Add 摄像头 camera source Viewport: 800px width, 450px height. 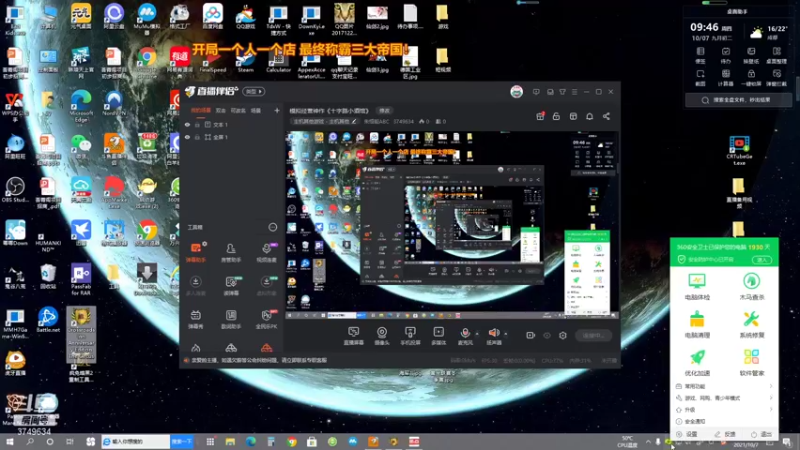coord(382,336)
